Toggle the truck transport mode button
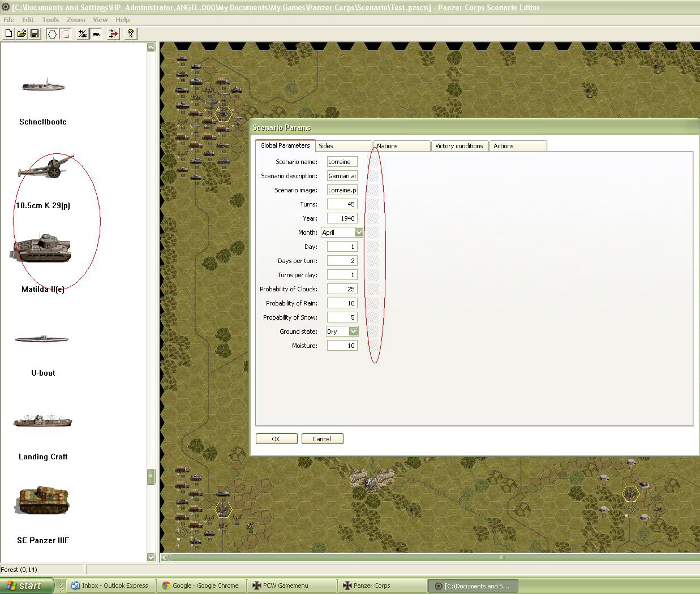Viewport: 700px width, 594px height. (x=96, y=34)
